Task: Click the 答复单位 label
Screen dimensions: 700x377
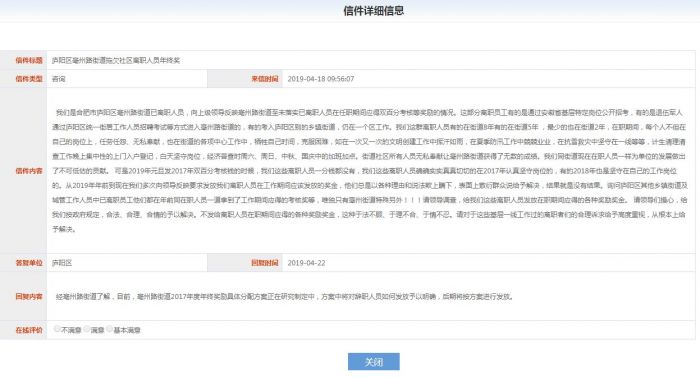Action: pyautogui.click(x=29, y=263)
